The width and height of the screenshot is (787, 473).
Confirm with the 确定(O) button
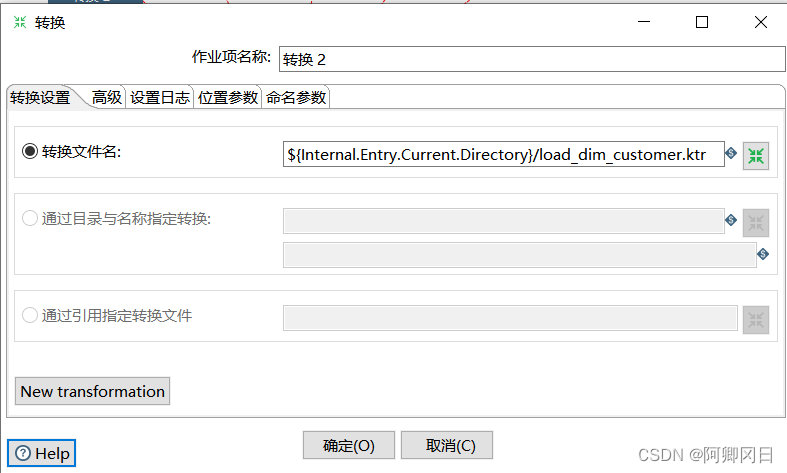point(348,445)
